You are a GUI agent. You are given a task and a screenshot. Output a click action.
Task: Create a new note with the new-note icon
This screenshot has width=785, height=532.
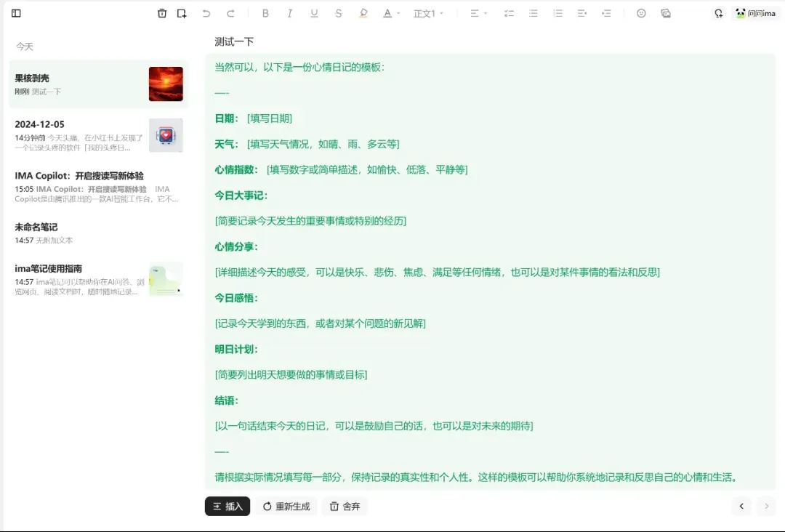tap(182, 13)
